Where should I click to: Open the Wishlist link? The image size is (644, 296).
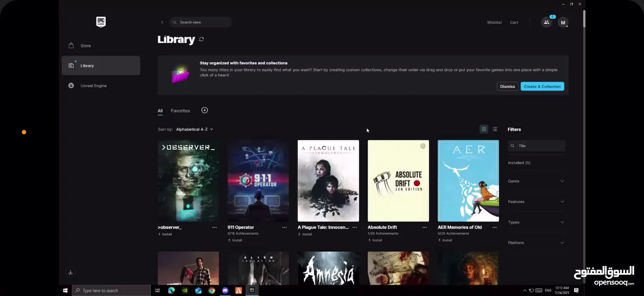(494, 23)
